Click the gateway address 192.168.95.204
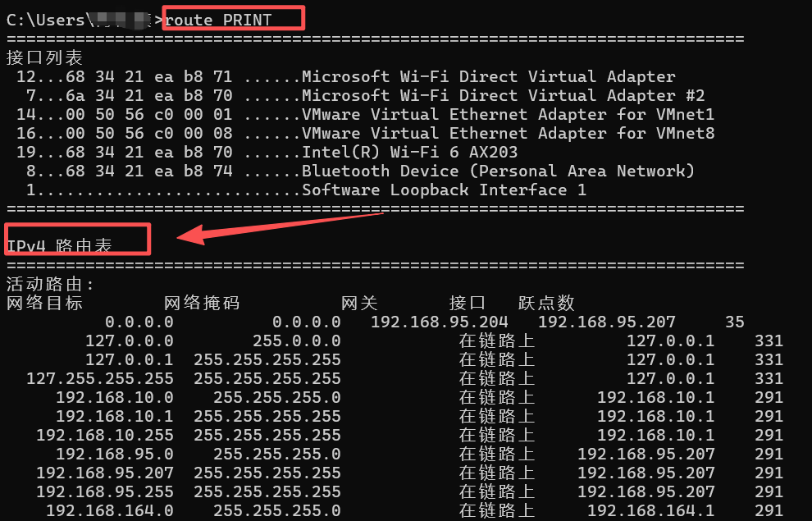This screenshot has width=812, height=521. pos(439,322)
